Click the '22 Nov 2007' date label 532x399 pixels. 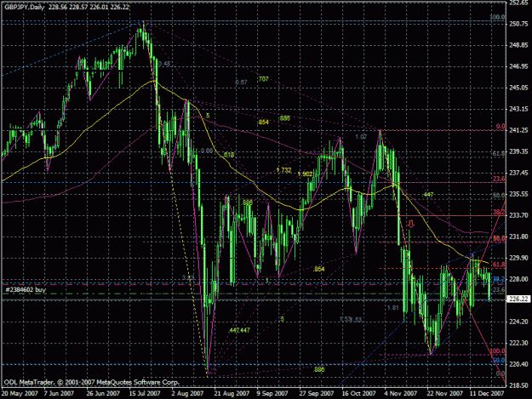coord(445,393)
